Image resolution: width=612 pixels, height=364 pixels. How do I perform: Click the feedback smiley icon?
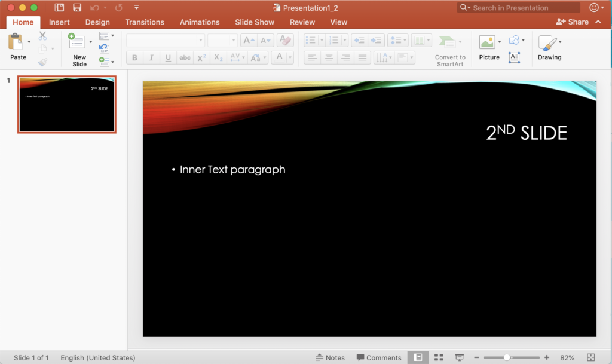pyautogui.click(x=594, y=7)
